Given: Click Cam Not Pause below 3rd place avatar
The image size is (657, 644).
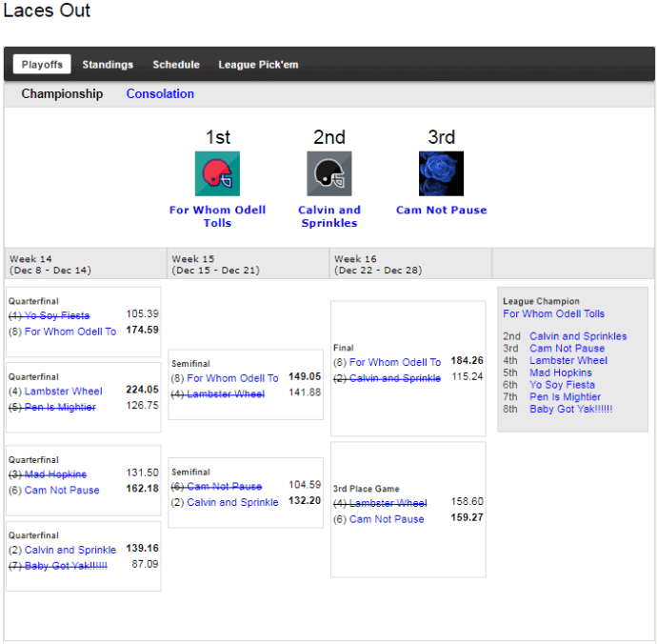Looking at the screenshot, I should pos(441,211).
